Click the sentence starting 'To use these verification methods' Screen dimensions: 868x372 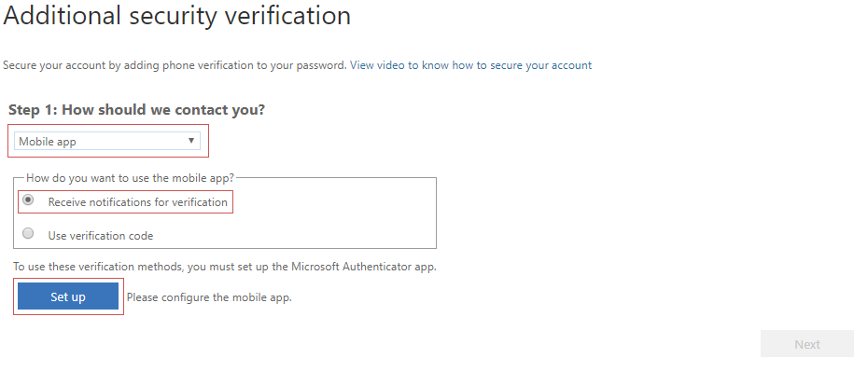[225, 267]
